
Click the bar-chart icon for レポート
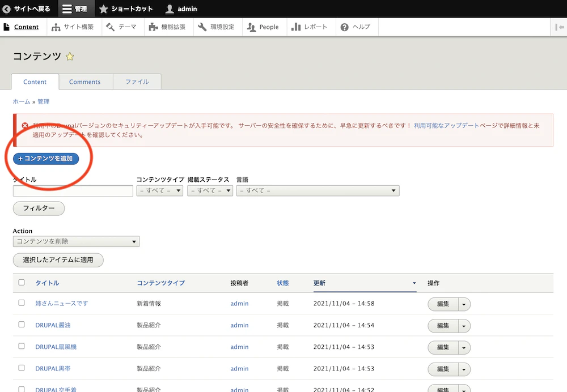[296, 27]
